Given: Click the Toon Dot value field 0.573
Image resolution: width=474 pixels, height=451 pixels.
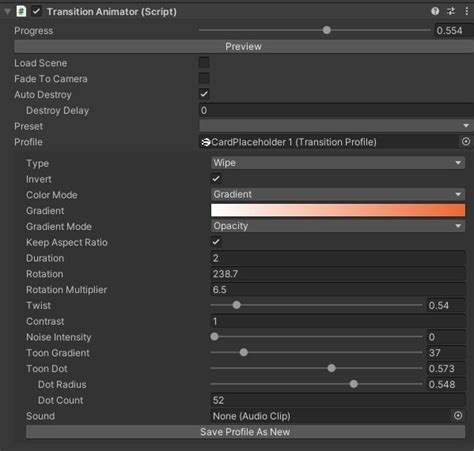Looking at the screenshot, I should tap(446, 368).
